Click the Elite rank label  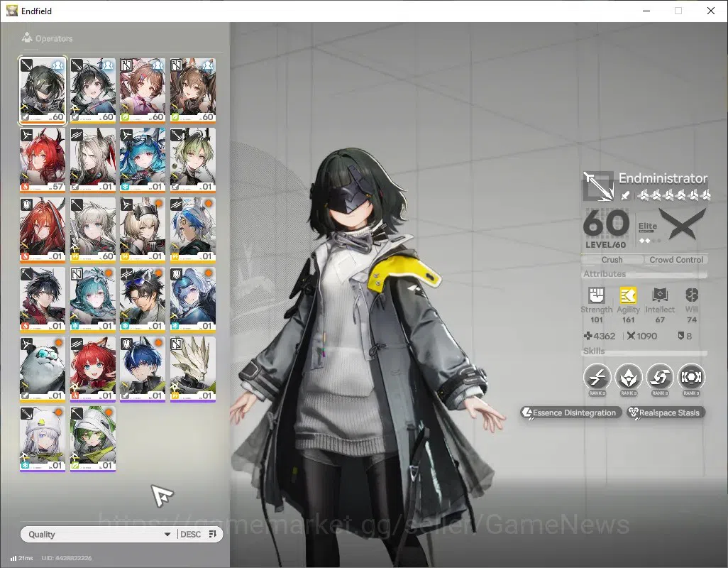click(x=647, y=226)
